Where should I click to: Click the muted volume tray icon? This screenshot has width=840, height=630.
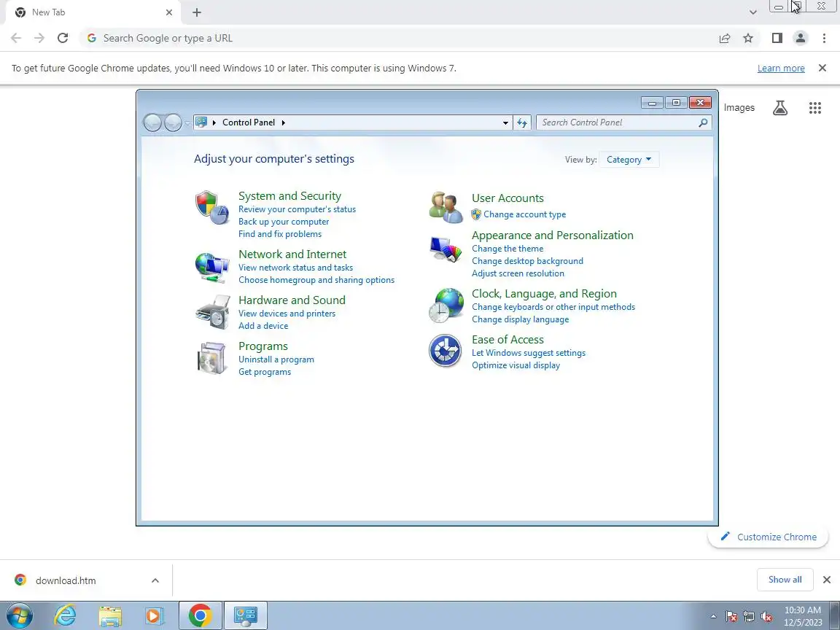pos(766,617)
